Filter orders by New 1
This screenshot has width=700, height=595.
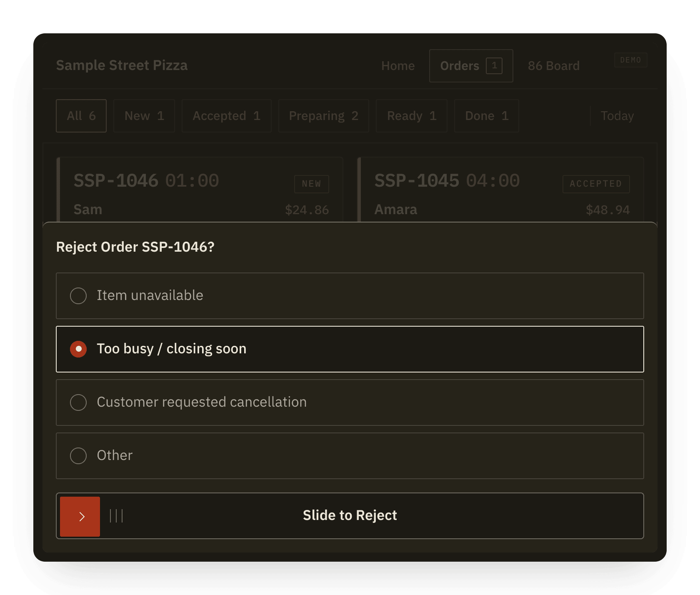click(x=144, y=116)
